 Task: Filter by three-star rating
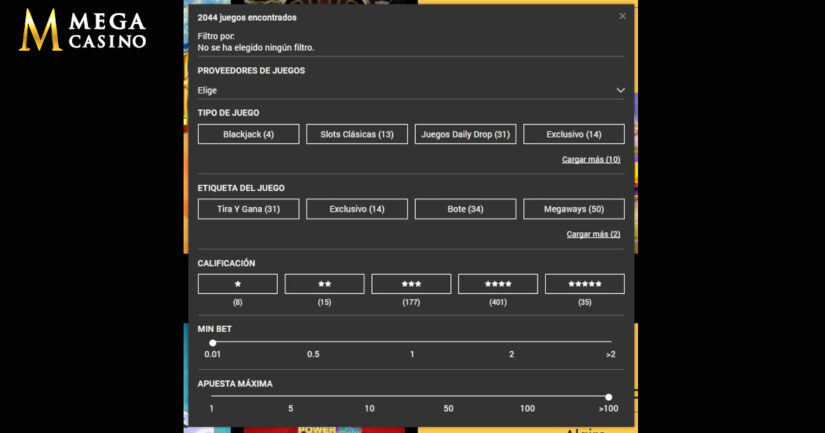[x=411, y=284]
